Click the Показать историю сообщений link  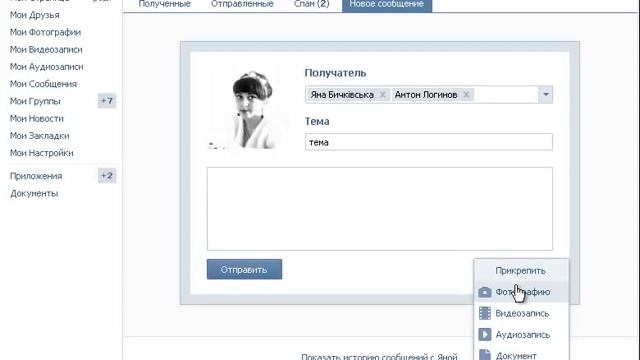coord(379,356)
